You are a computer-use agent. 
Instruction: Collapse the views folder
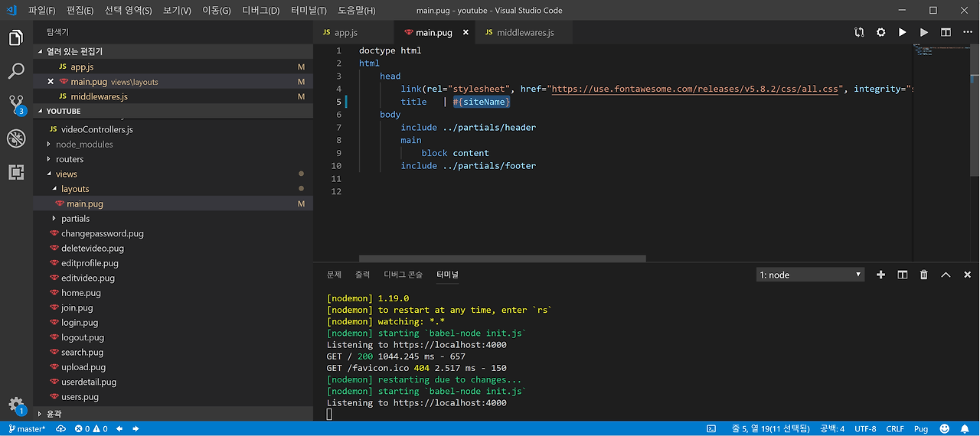66,174
